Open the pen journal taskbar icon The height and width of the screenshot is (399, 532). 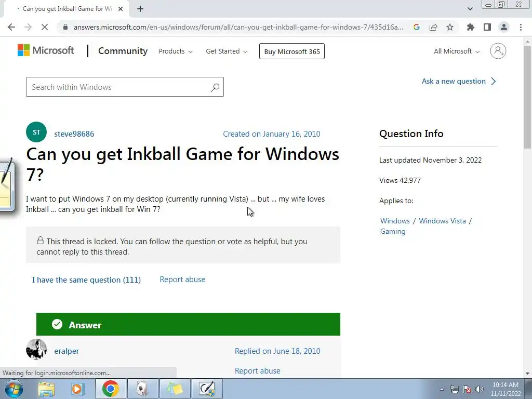tap(207, 389)
